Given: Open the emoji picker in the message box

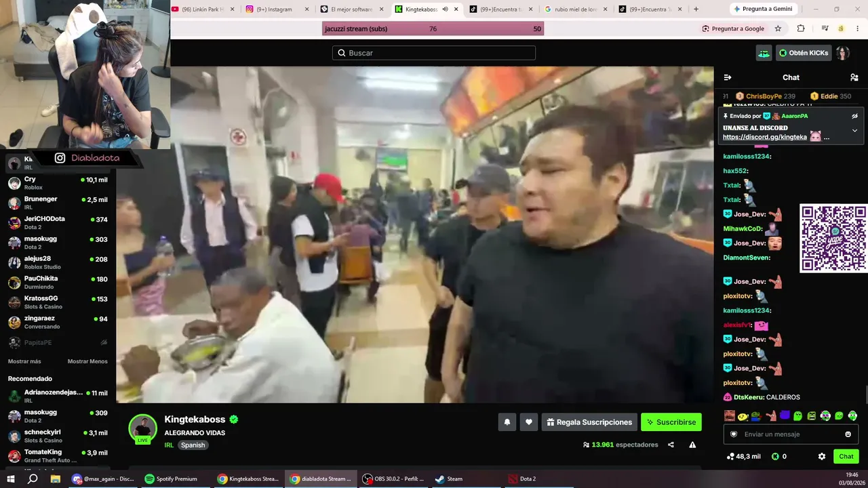Looking at the screenshot, I should (x=848, y=434).
